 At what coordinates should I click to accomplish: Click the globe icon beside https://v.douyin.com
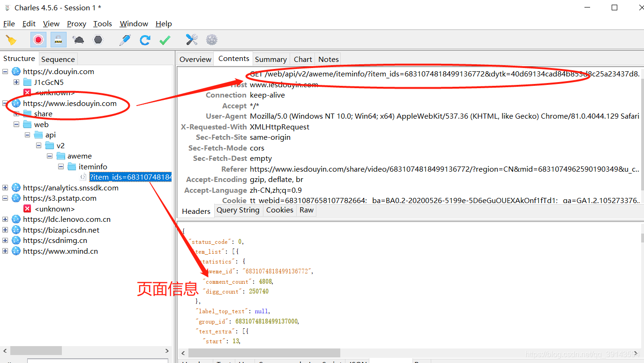point(16,72)
